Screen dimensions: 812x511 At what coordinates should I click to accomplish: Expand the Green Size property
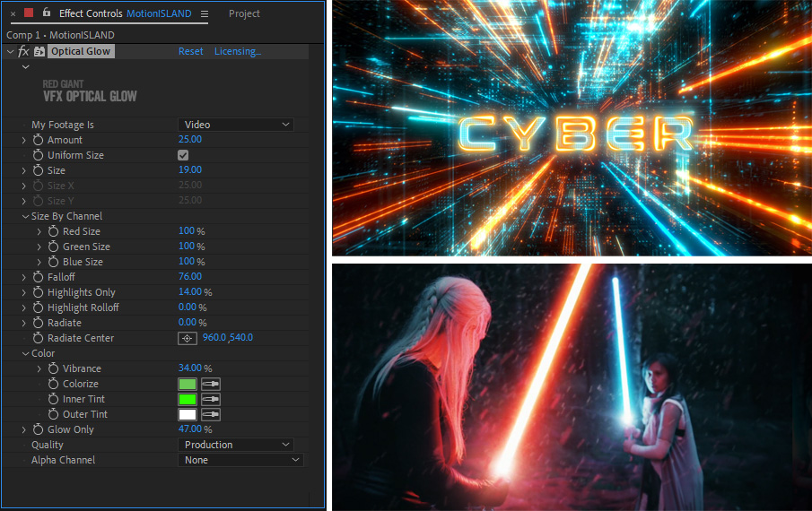pyautogui.click(x=39, y=247)
